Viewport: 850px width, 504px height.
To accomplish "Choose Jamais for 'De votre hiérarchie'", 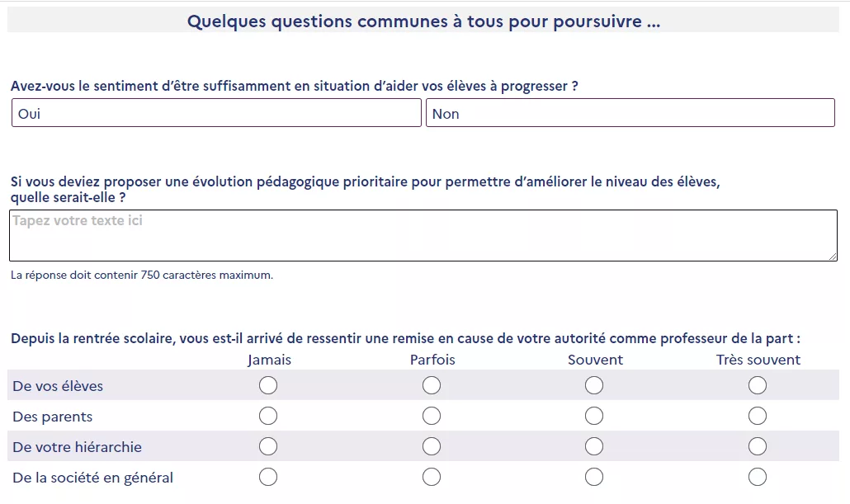I will click(x=268, y=446).
